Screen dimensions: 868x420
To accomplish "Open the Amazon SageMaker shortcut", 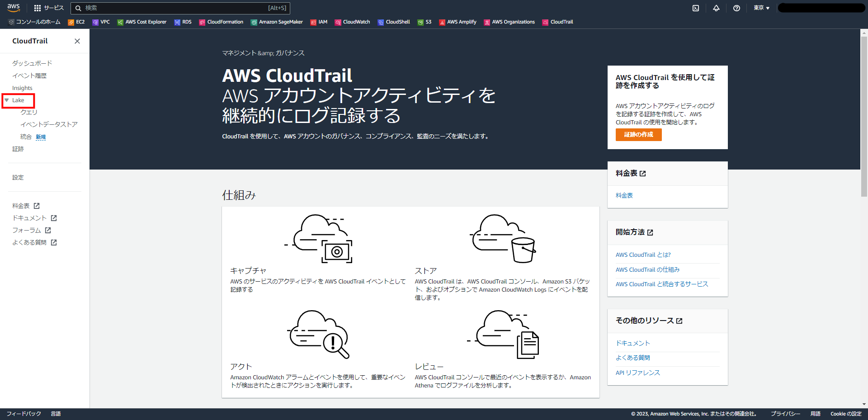I will [280, 22].
